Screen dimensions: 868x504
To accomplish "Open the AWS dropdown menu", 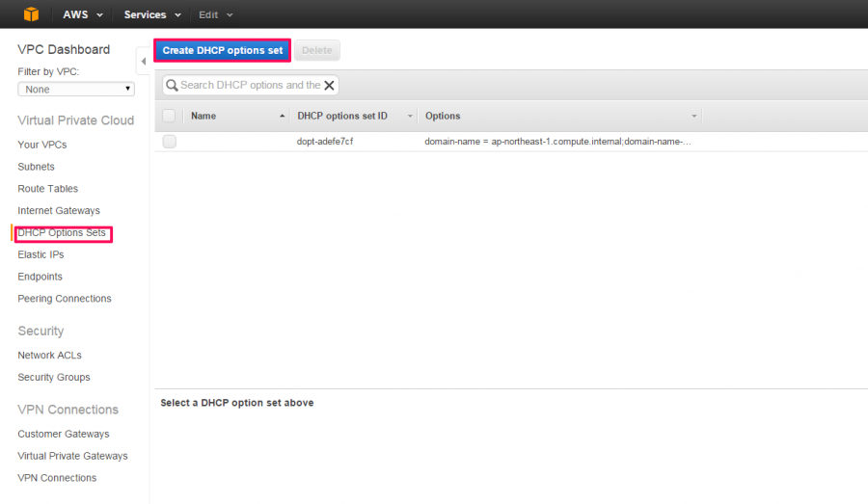I will pyautogui.click(x=83, y=14).
